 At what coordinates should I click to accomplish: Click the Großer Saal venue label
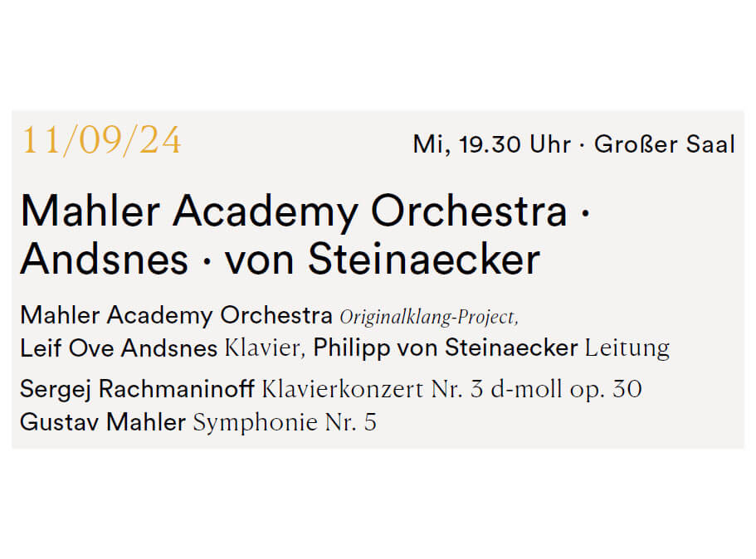point(665,144)
